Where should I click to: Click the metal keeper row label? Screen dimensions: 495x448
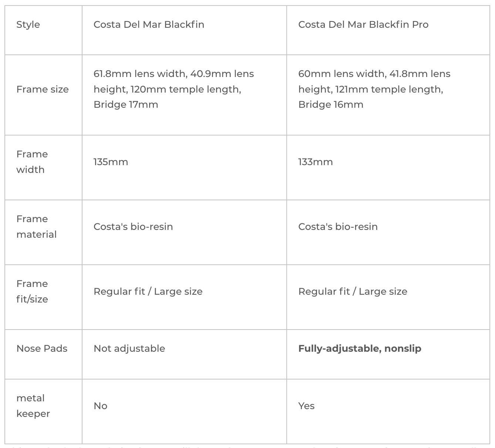coord(33,406)
